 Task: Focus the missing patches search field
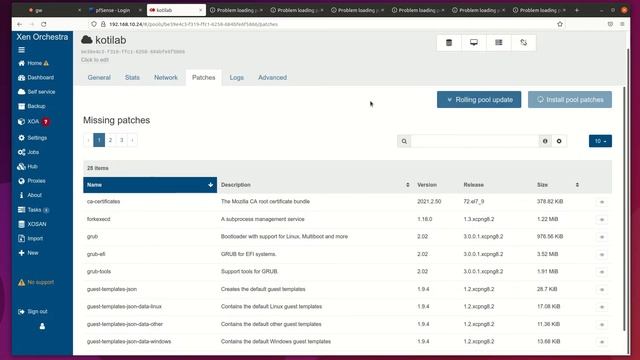(x=475, y=141)
